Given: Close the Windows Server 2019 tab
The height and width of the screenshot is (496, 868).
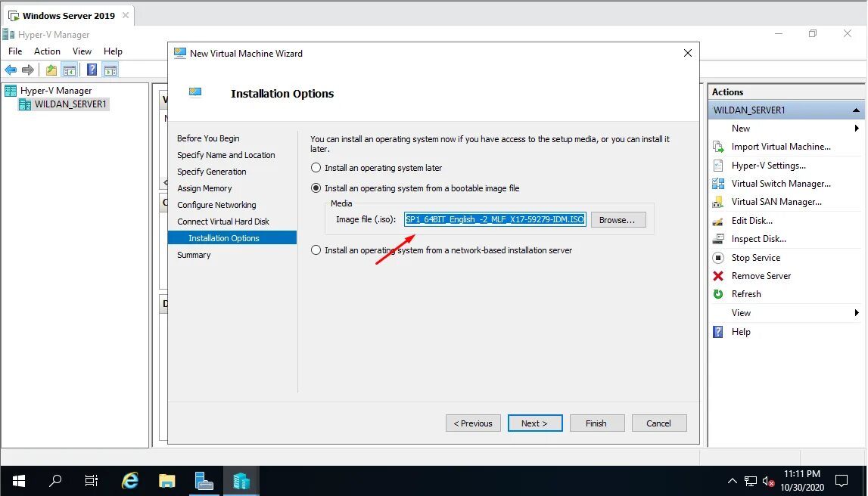Looking at the screenshot, I should [126, 15].
